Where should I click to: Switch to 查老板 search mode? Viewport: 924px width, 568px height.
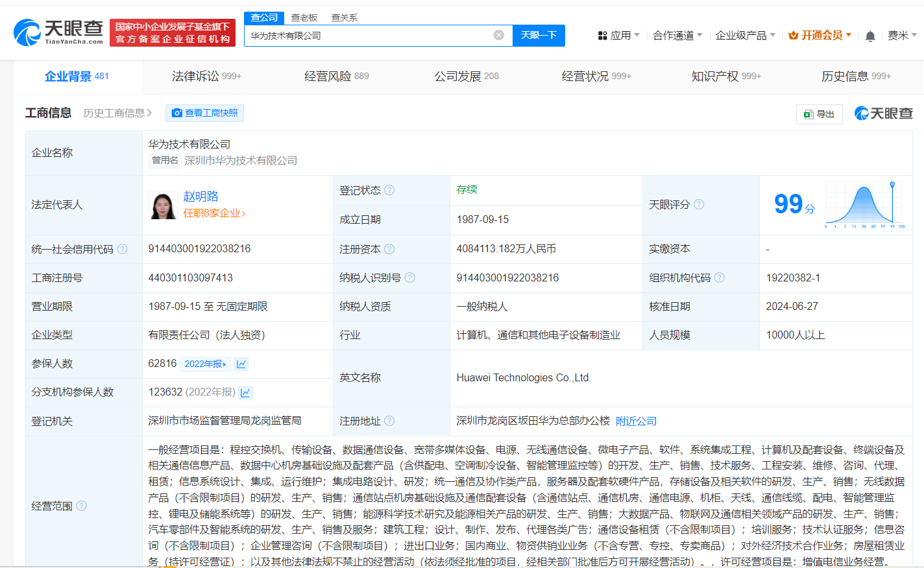click(x=304, y=18)
